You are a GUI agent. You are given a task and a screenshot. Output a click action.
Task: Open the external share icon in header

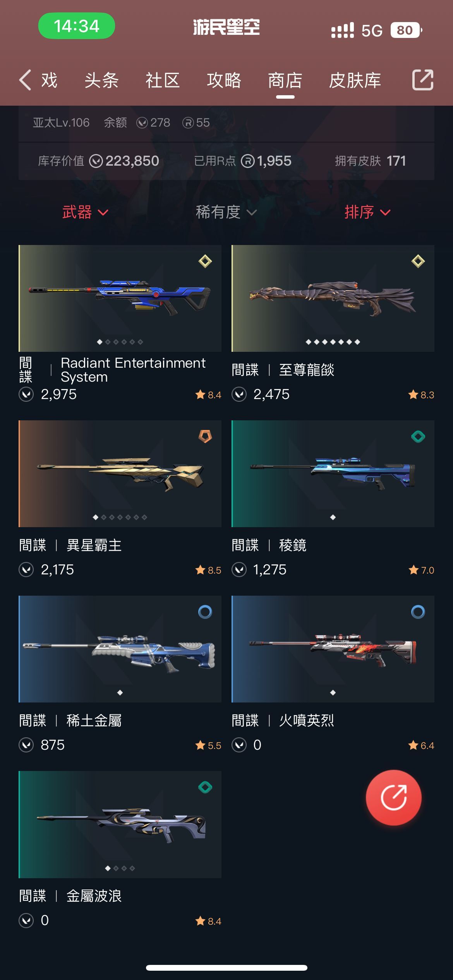tap(422, 80)
